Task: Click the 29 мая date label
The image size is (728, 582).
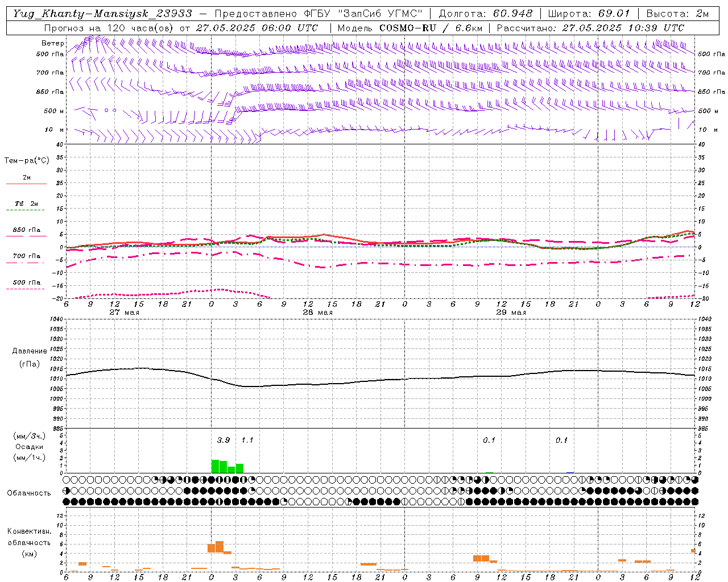Action: point(511,313)
